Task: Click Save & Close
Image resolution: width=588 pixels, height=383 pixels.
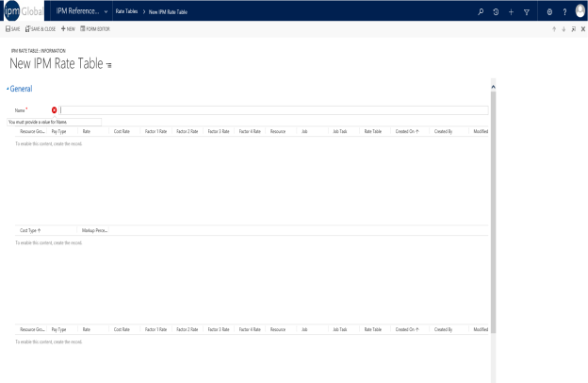Action: [x=41, y=29]
